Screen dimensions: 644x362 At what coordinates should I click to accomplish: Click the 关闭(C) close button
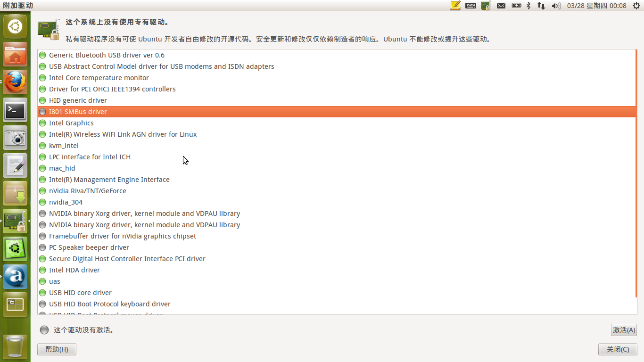(x=618, y=349)
